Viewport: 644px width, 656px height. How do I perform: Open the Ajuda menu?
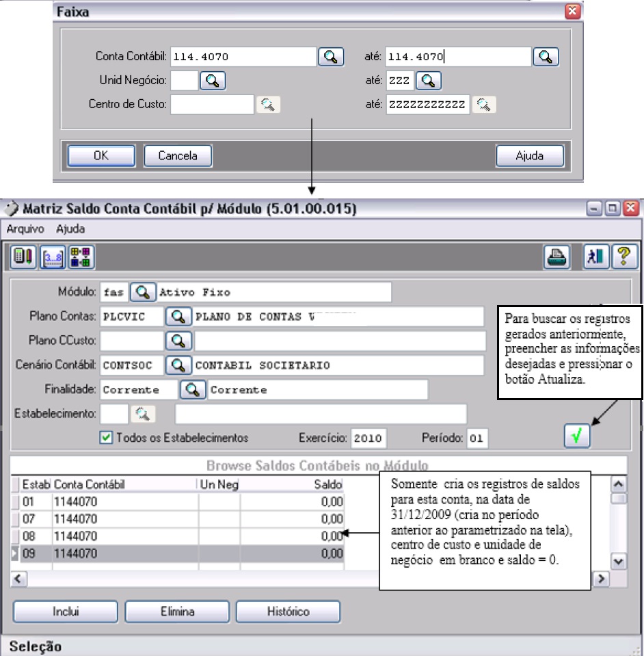[x=70, y=229]
